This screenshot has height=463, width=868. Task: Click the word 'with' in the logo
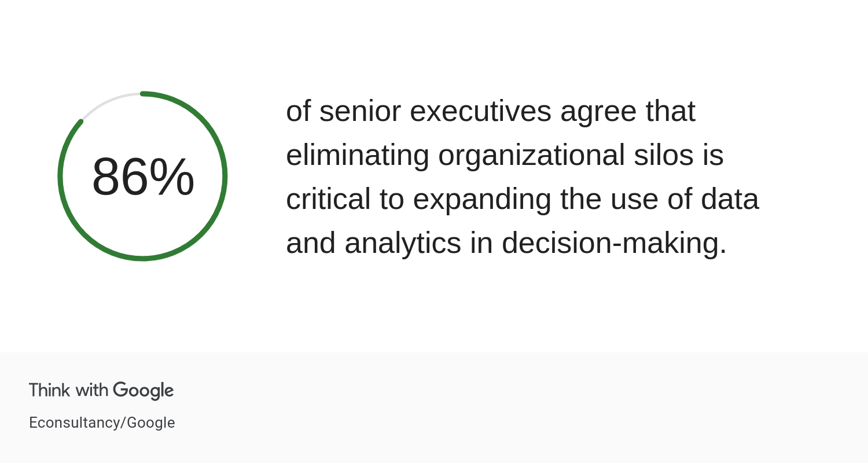click(91, 390)
